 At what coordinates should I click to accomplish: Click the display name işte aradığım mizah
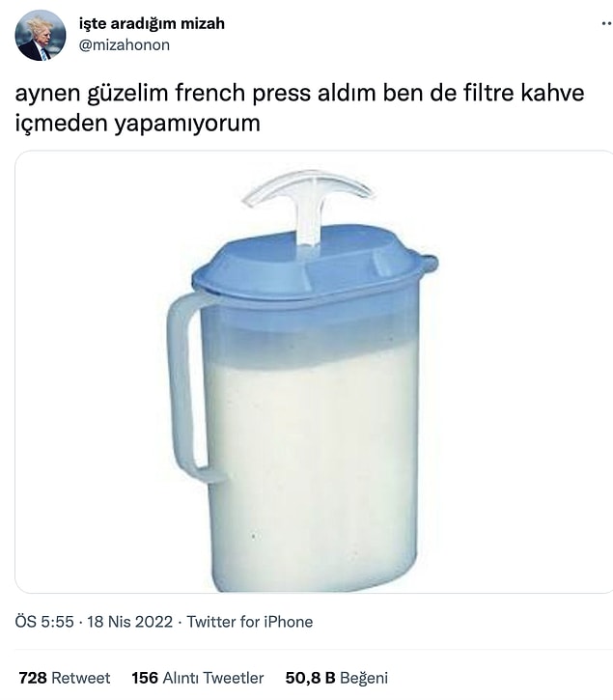click(x=152, y=23)
